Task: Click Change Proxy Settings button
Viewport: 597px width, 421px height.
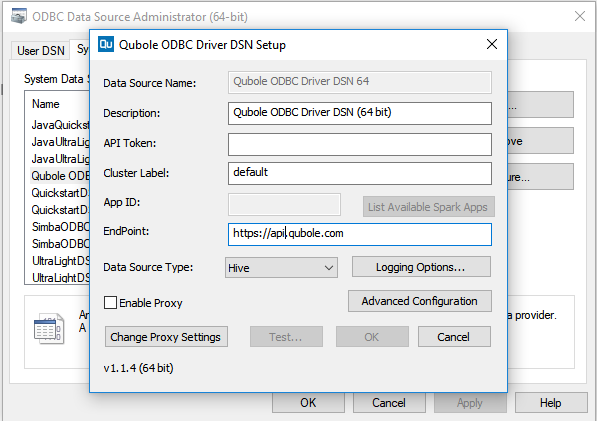Action: (x=166, y=337)
